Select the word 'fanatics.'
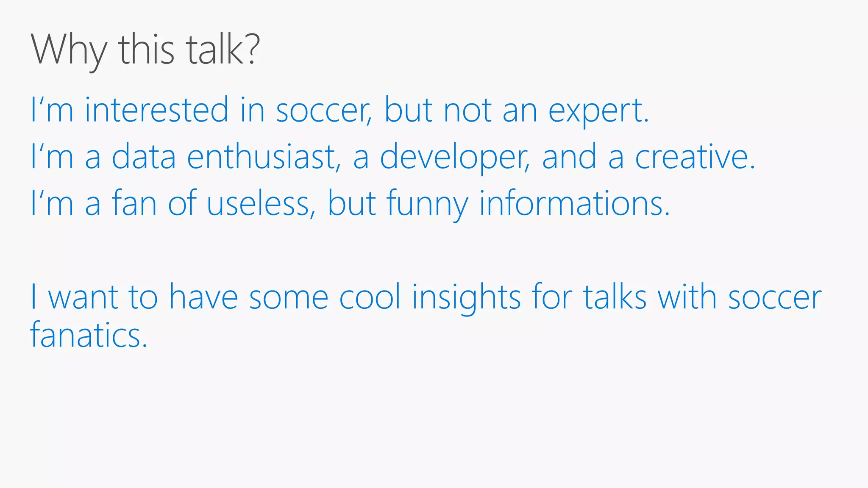The image size is (868, 488). 89,334
